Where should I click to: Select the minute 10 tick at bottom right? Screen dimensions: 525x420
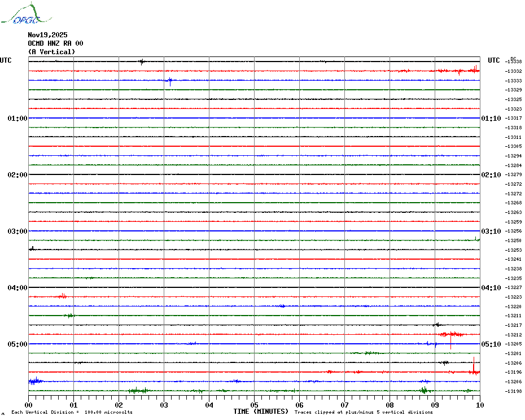pos(479,405)
